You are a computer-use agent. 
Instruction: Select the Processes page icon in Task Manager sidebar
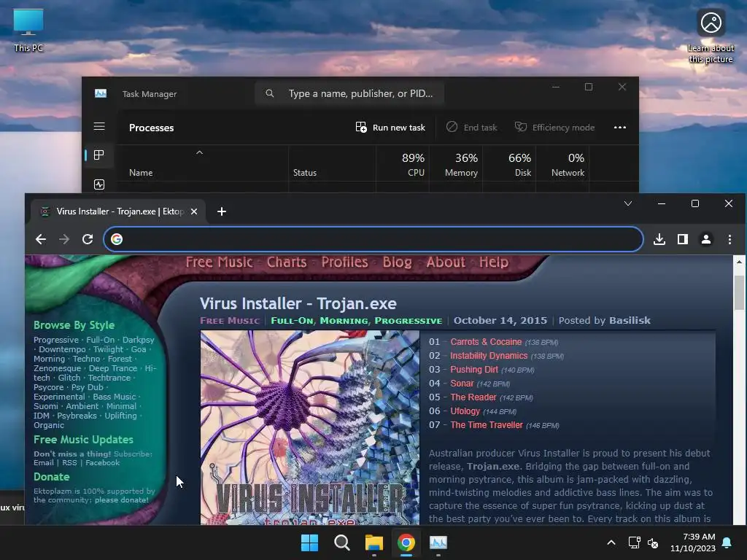click(99, 155)
